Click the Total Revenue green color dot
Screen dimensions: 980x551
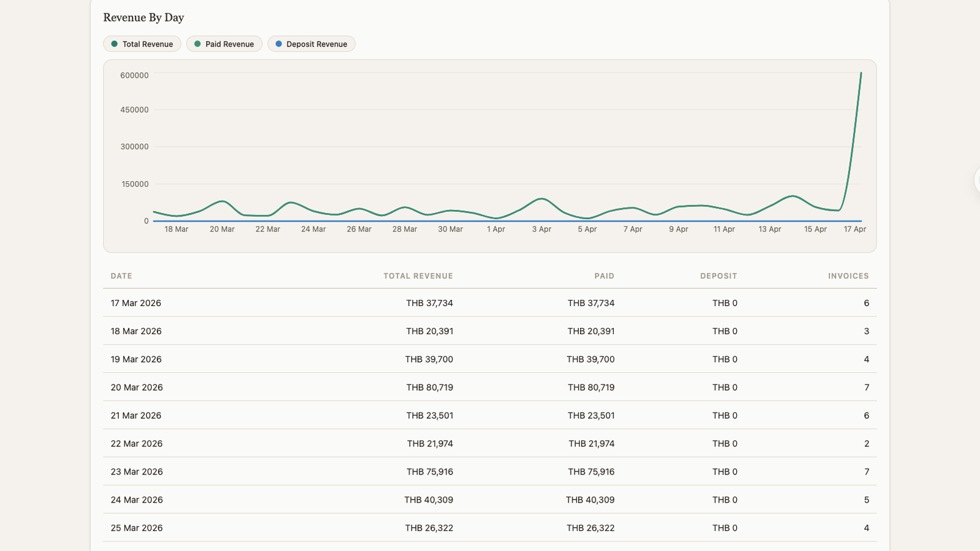[115, 44]
